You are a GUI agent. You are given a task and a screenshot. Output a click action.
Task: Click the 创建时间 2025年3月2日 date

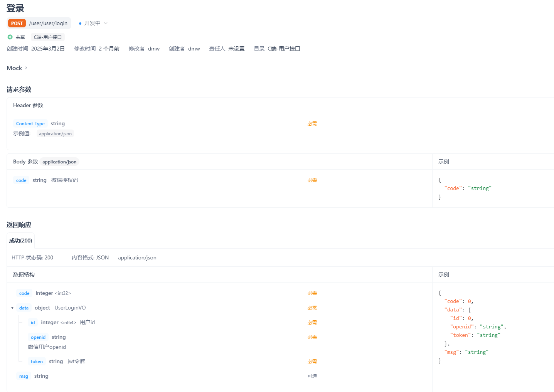(48, 49)
